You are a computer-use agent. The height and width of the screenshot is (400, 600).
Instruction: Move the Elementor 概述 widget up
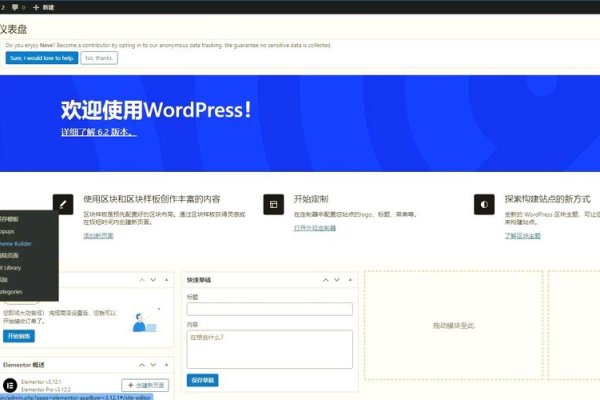click(142, 365)
